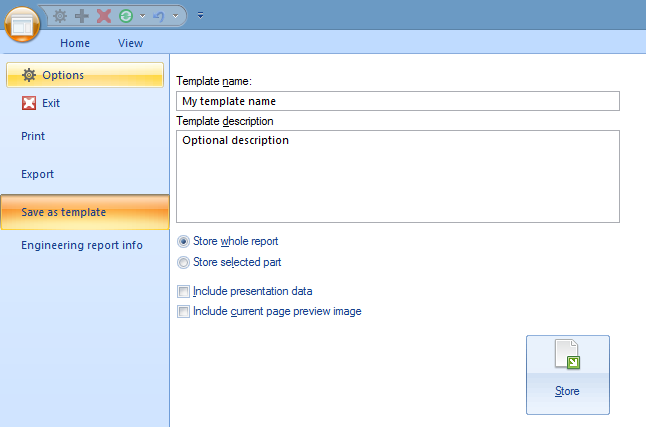Viewport: 646px width, 427px height.
Task: Open the dropdown arrow next to undo
Action: coord(176,16)
